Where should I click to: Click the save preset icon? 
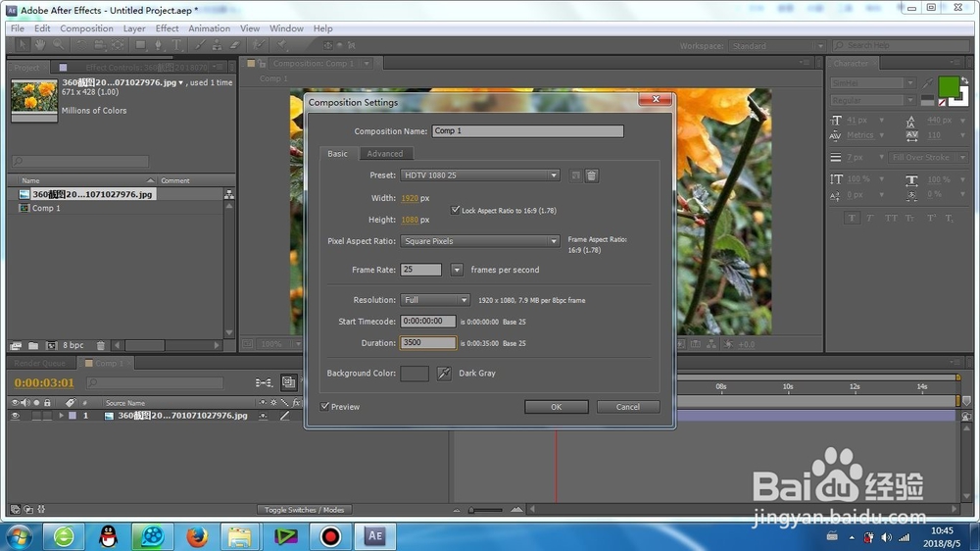pyautogui.click(x=575, y=175)
